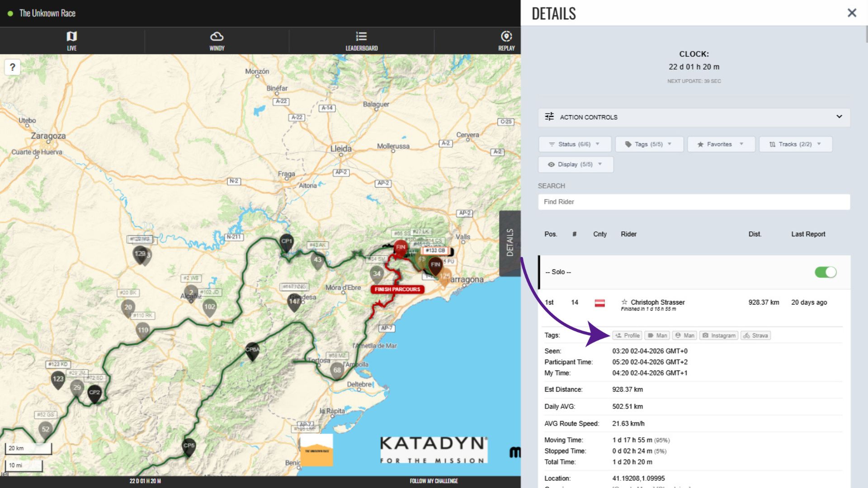Close the Details panel
The height and width of the screenshot is (488, 868).
coord(852,13)
